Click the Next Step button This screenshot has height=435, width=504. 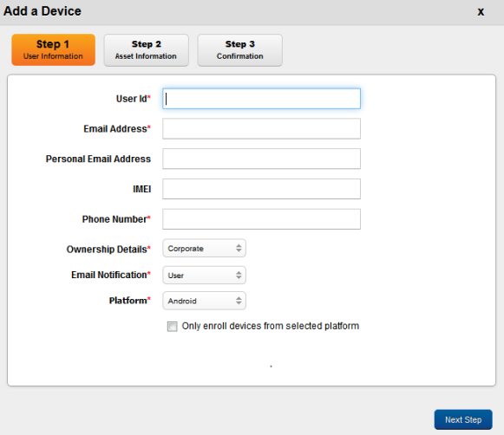point(463,419)
